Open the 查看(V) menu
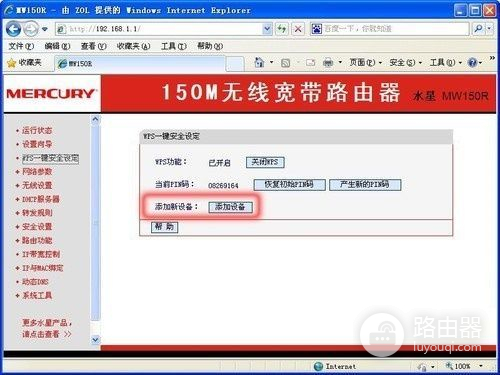 tap(94, 46)
